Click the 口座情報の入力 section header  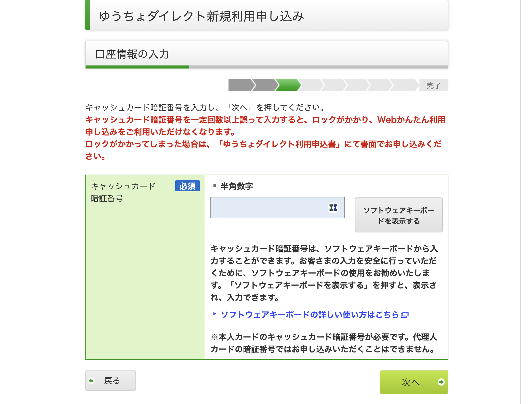pos(132,54)
